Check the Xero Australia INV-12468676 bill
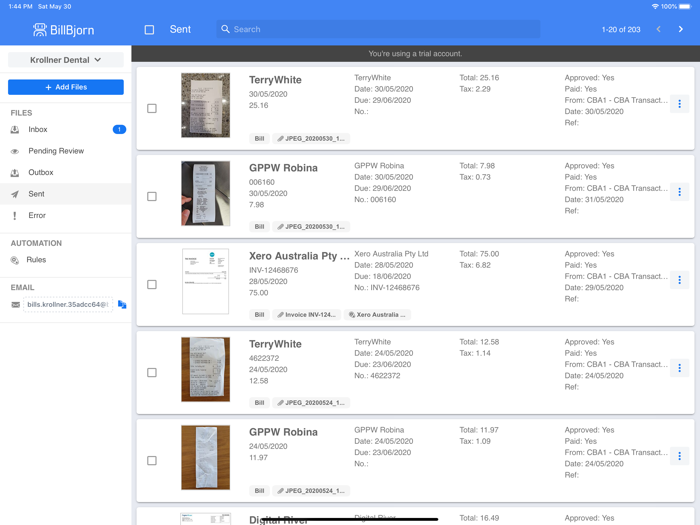 152,284
